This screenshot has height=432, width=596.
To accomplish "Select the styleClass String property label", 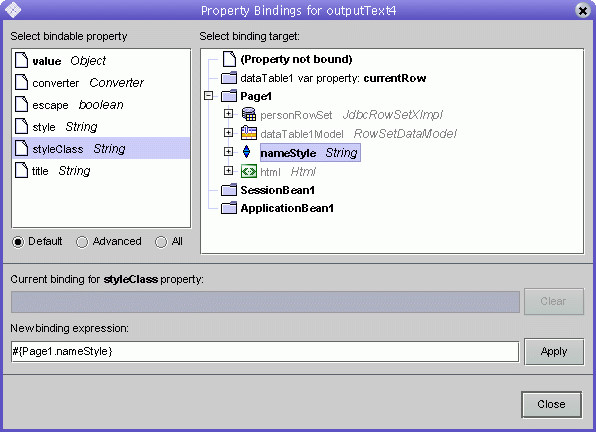I will pos(79,149).
